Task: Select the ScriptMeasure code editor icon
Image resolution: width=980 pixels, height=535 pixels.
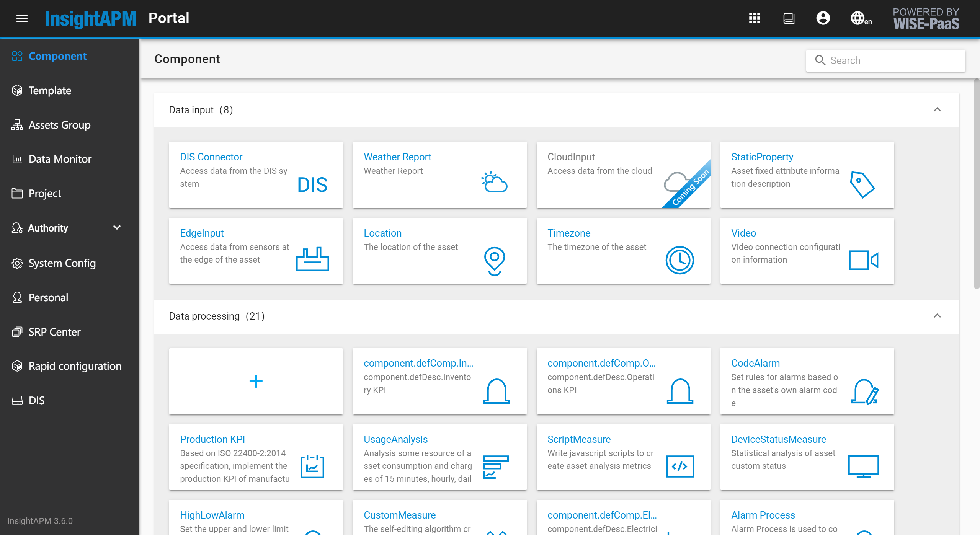Action: tap(679, 465)
